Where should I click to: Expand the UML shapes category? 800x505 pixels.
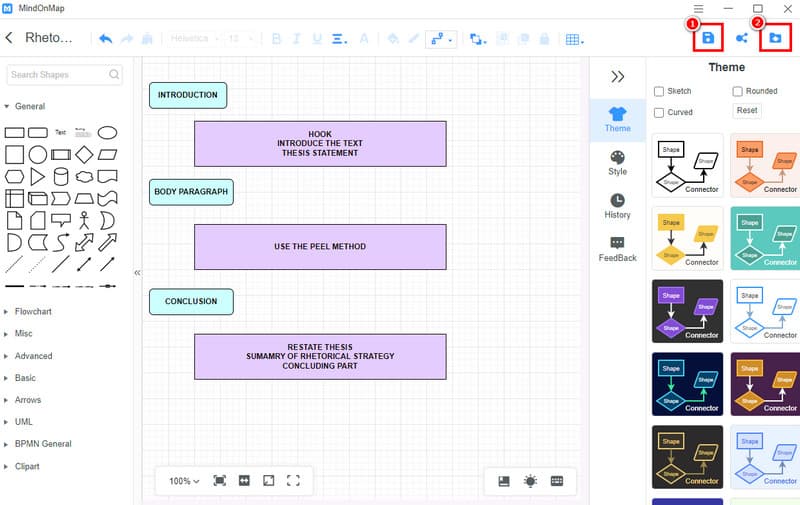pos(24,422)
